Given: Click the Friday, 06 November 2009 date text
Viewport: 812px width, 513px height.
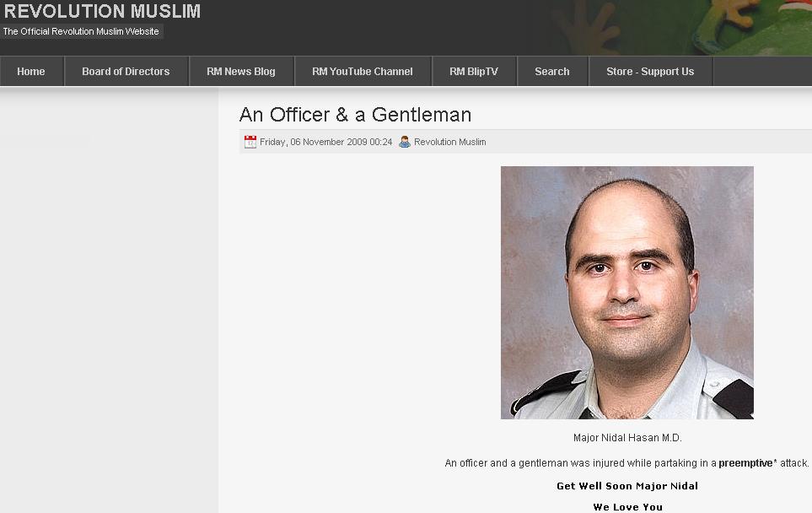Looking at the screenshot, I should 325,142.
